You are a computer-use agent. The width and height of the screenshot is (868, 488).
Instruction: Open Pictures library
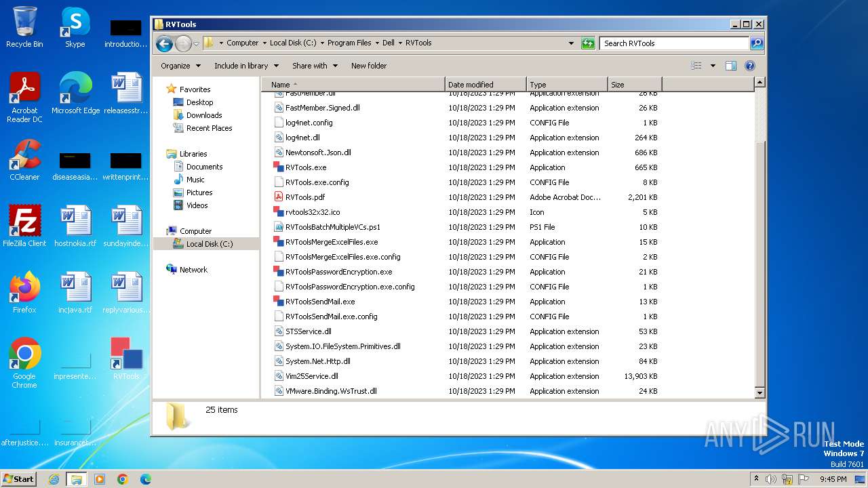pos(199,192)
